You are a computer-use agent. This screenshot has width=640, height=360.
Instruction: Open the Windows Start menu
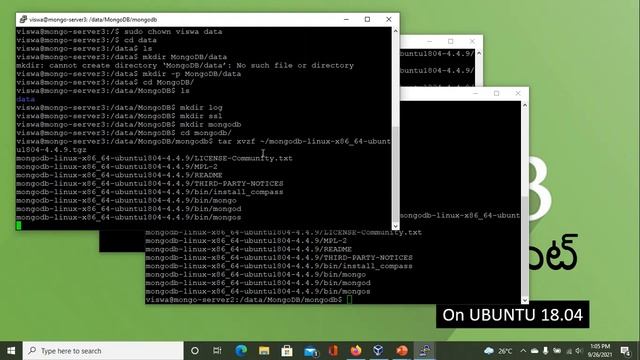click(11, 351)
